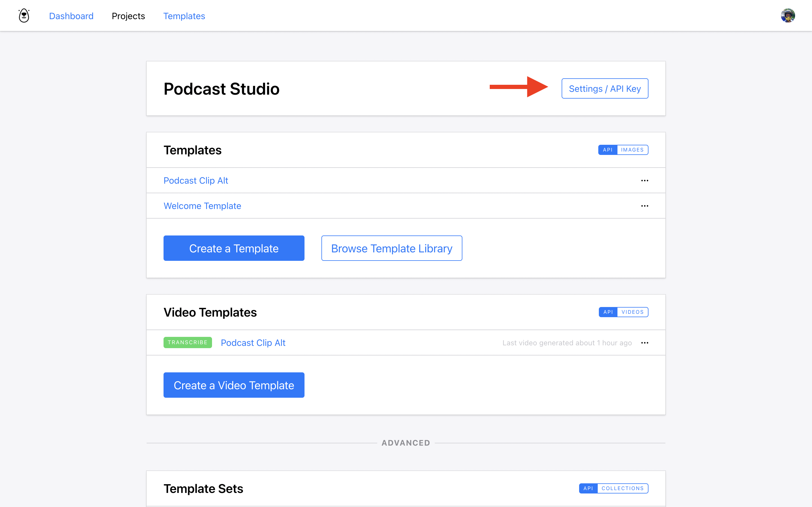Click Browse Template Library button
The width and height of the screenshot is (812, 507).
(x=392, y=248)
